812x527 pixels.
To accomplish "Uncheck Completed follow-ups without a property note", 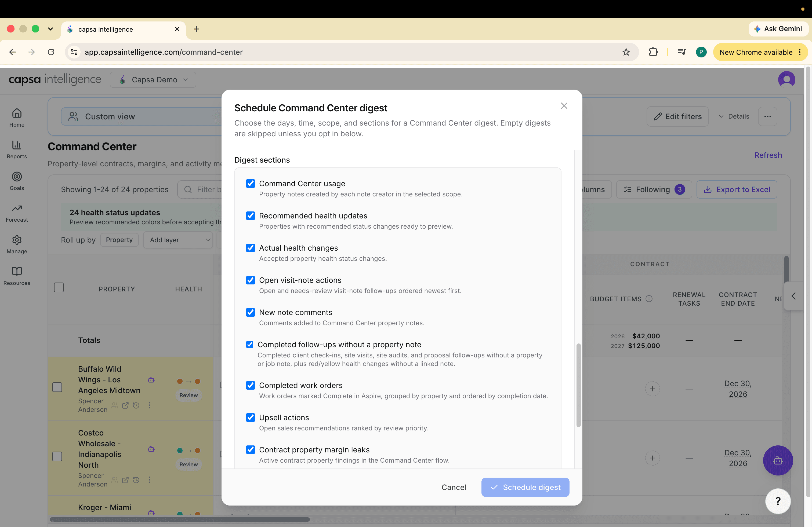I will point(250,345).
